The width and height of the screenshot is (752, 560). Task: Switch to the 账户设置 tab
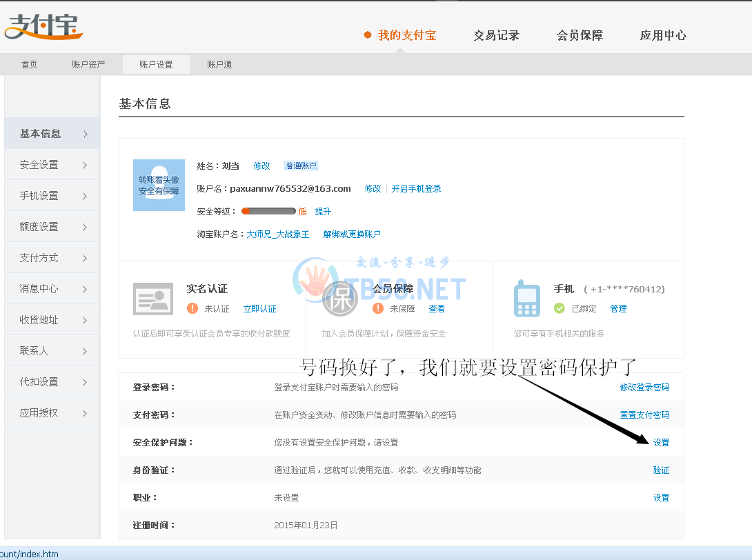point(157,64)
